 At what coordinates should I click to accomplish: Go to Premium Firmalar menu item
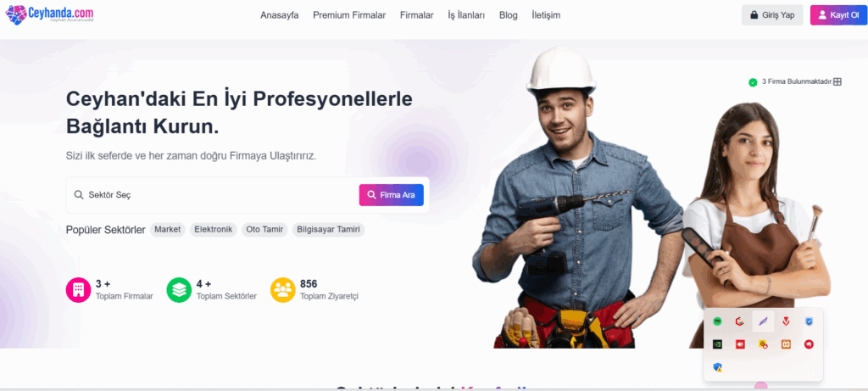point(349,15)
